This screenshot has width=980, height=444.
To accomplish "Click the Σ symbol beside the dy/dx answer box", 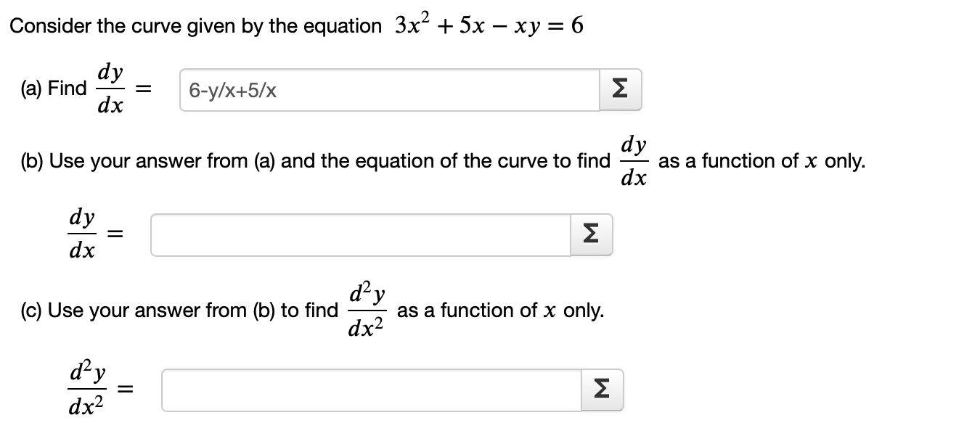I will pos(621,89).
